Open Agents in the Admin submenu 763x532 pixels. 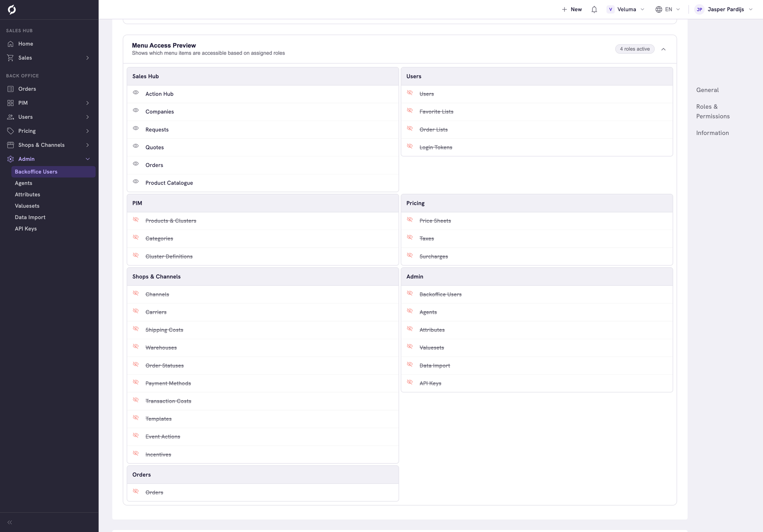pyautogui.click(x=24, y=183)
